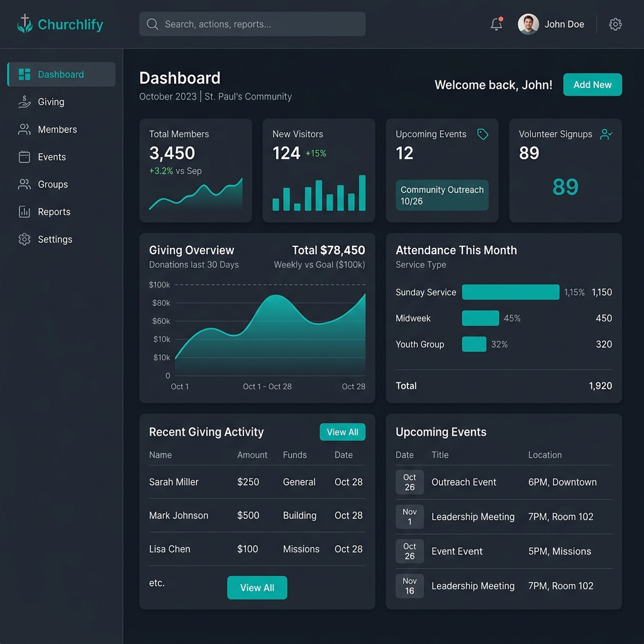Click the Total $78,450 value

point(328,250)
